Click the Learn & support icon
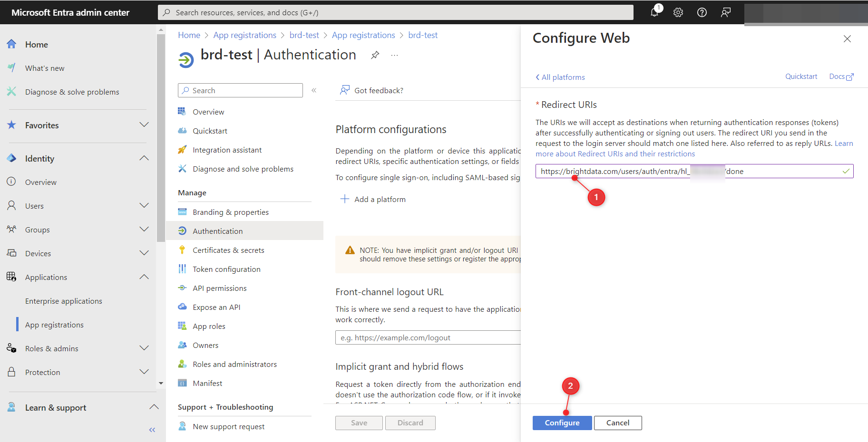Viewport: 868px width, 442px height. pyautogui.click(x=12, y=407)
